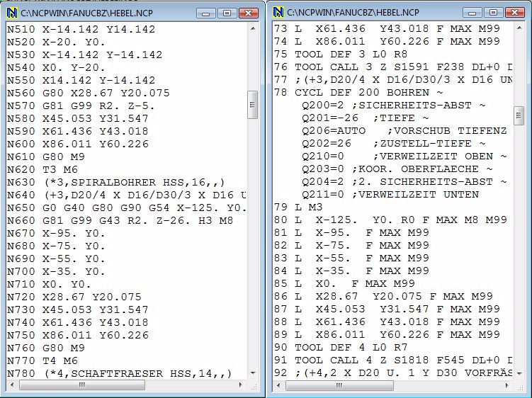Click the right window's vertical scrollbar thumb
Viewport: 532px width, 398px height.
tap(519, 113)
